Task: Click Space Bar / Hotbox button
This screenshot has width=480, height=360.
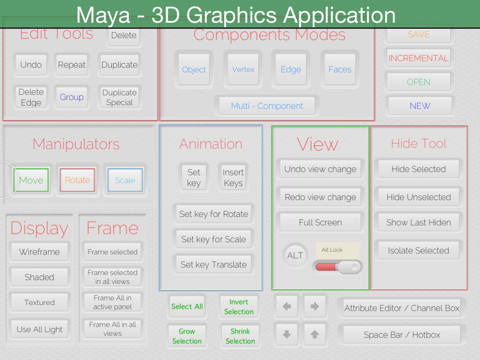Action: coord(402,335)
